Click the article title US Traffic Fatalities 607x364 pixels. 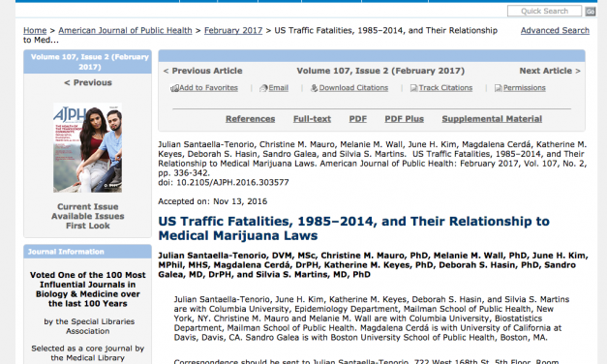[x=353, y=228]
